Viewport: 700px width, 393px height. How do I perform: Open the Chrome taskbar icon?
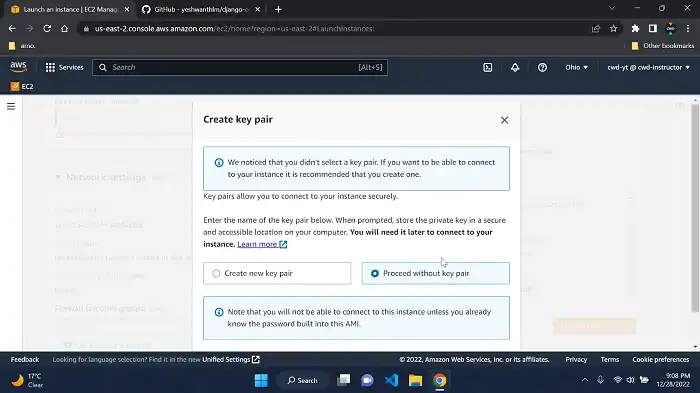click(x=440, y=380)
